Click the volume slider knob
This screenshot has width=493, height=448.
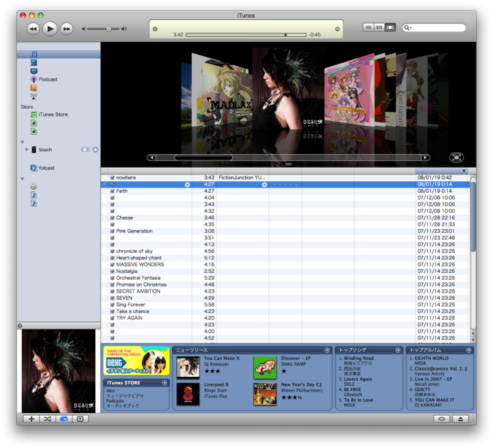pos(108,29)
